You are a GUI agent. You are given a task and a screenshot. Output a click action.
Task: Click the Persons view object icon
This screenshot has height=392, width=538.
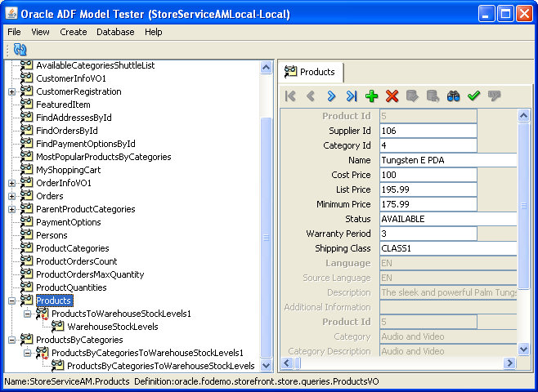[x=26, y=234]
